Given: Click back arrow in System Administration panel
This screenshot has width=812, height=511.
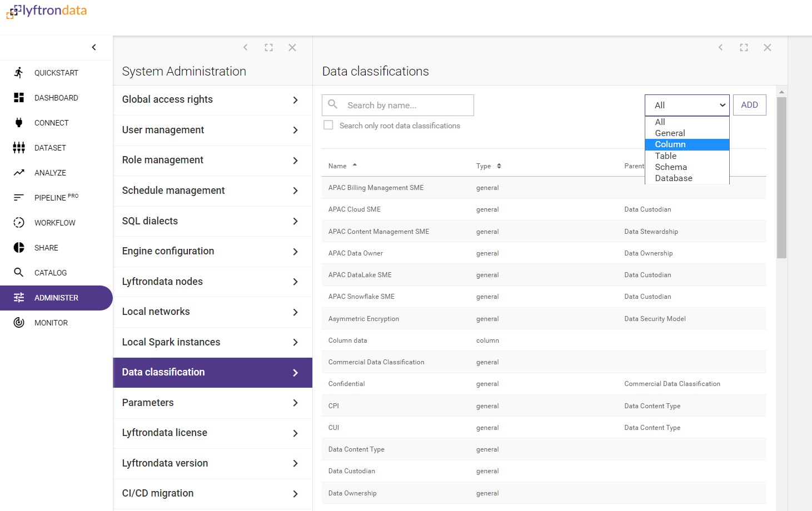Looking at the screenshot, I should coord(246,48).
